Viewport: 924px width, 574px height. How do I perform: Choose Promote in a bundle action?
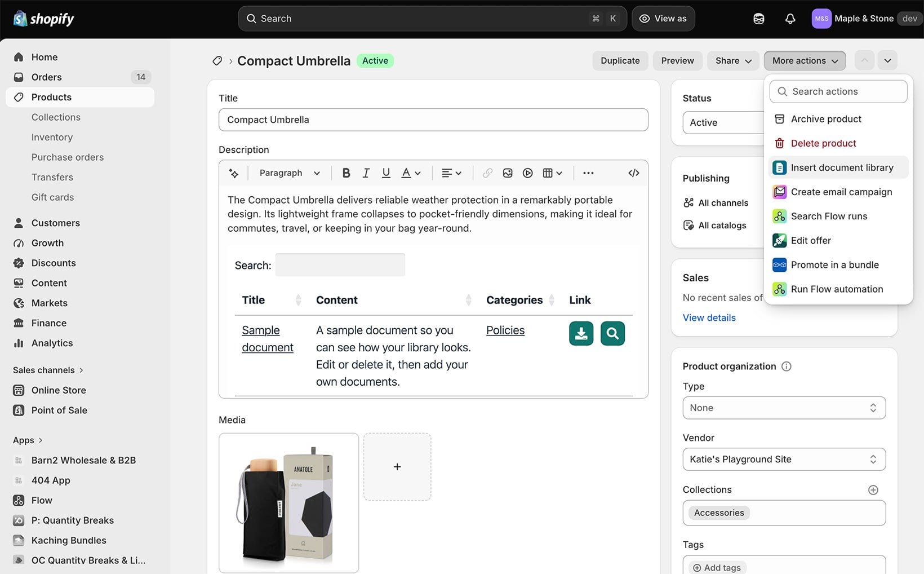coord(838,264)
